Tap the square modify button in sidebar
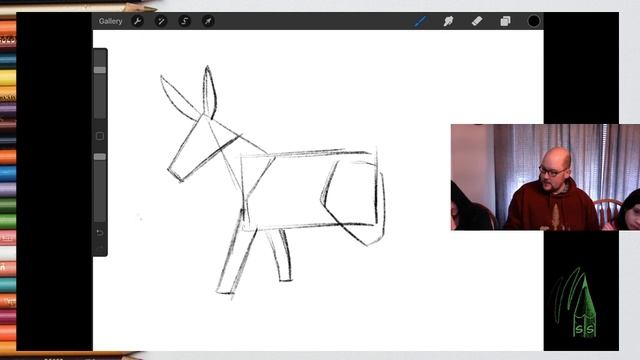This screenshot has width=640, height=360. coord(100,136)
